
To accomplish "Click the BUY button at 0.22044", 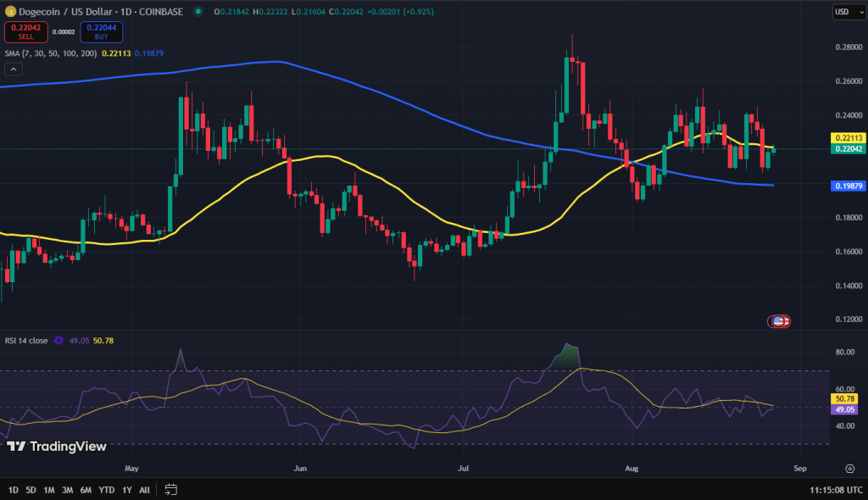I will click(x=102, y=31).
